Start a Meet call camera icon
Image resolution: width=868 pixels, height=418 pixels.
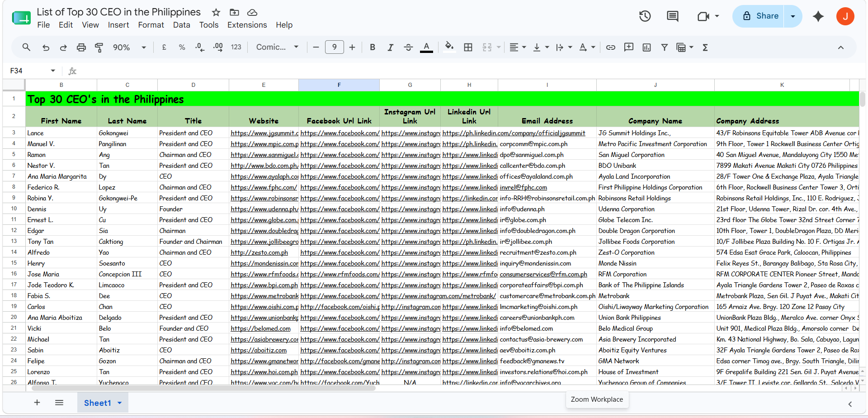pyautogui.click(x=703, y=16)
